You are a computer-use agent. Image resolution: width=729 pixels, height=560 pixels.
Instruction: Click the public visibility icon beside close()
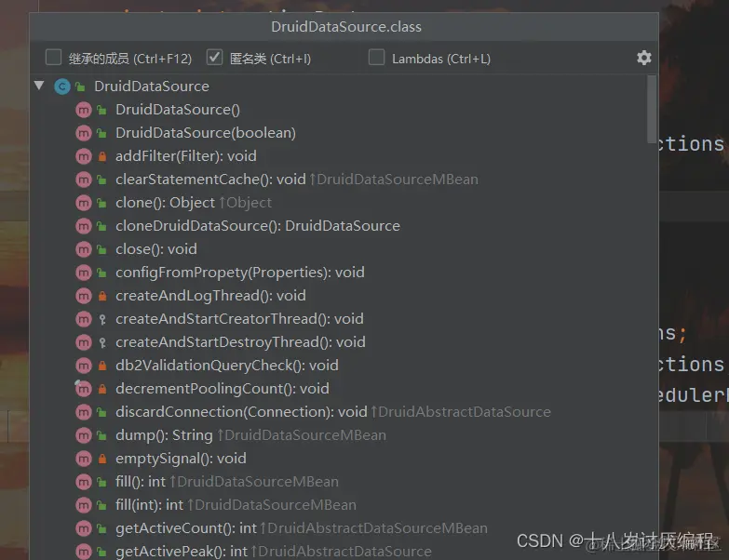[x=101, y=249]
